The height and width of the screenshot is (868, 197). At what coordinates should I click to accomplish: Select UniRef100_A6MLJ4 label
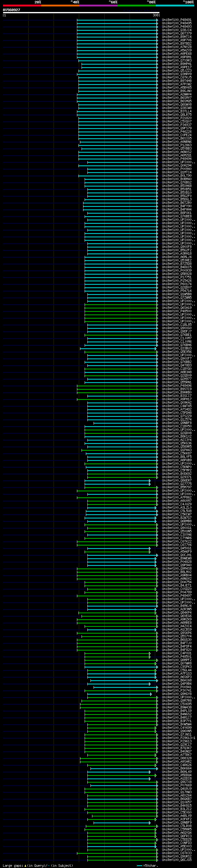[176, 257]
